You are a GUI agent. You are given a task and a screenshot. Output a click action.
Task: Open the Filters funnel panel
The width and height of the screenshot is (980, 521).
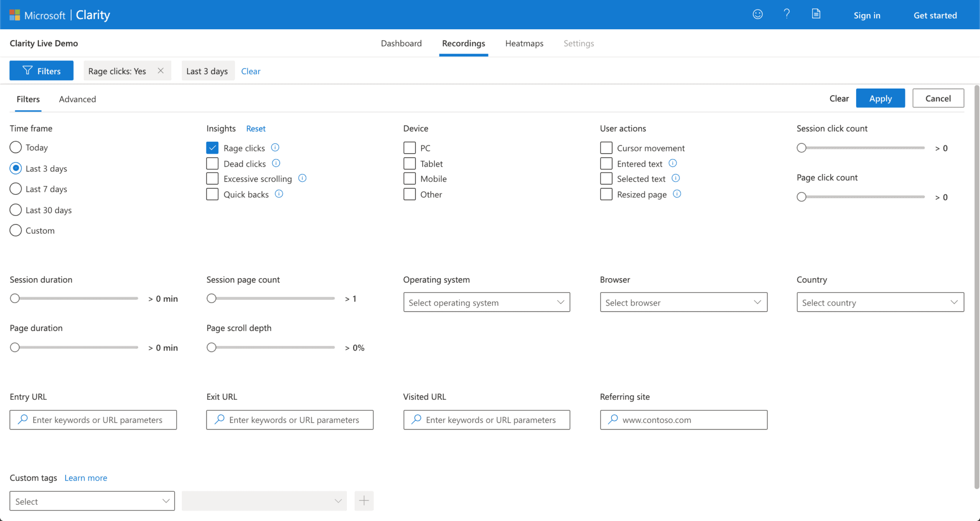pos(41,70)
